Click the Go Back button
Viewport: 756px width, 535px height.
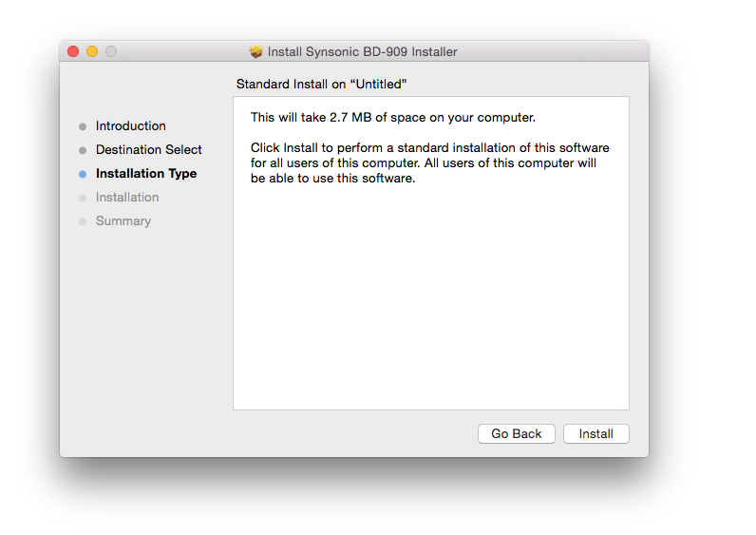coord(516,434)
